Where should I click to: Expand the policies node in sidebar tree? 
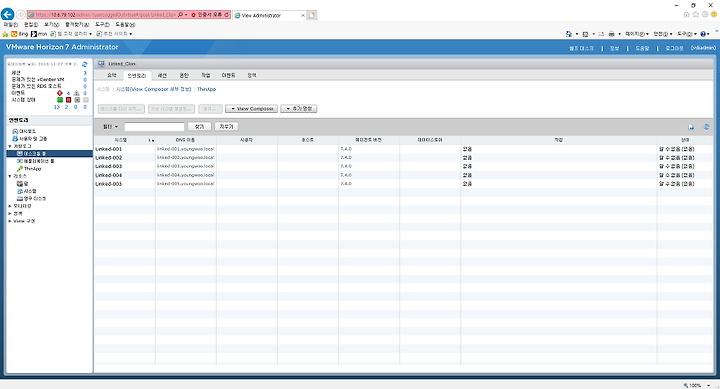pyautogui.click(x=10, y=214)
